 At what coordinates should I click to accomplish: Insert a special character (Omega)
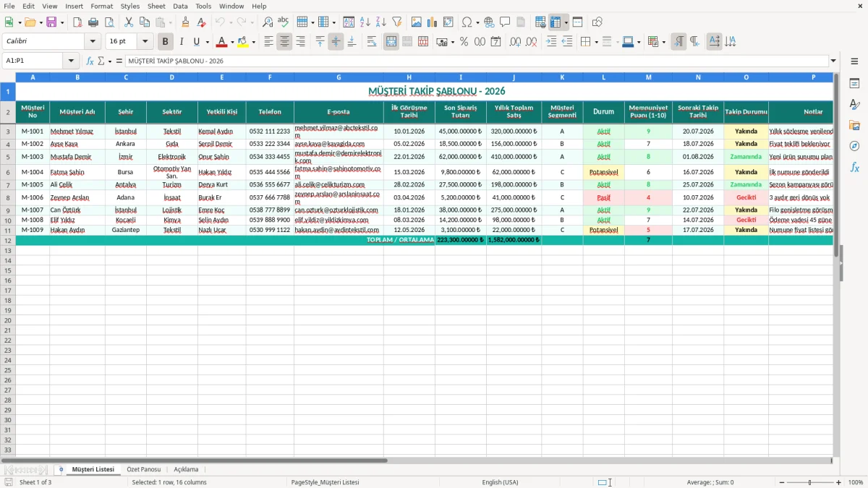pyautogui.click(x=467, y=22)
